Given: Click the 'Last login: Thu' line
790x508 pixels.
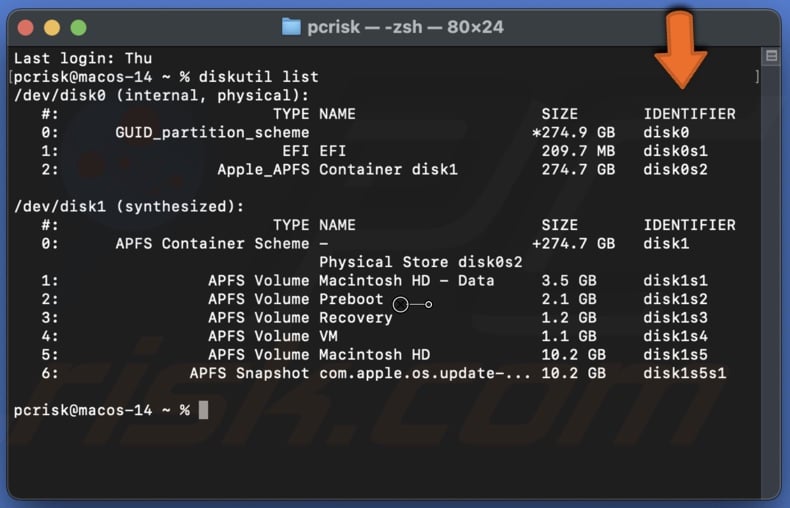Looking at the screenshot, I should point(83,58).
